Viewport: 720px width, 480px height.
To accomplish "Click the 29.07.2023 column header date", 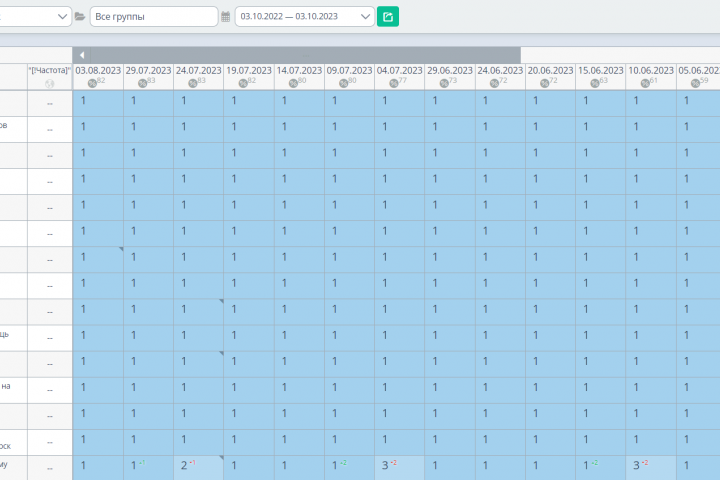I will coord(148,70).
